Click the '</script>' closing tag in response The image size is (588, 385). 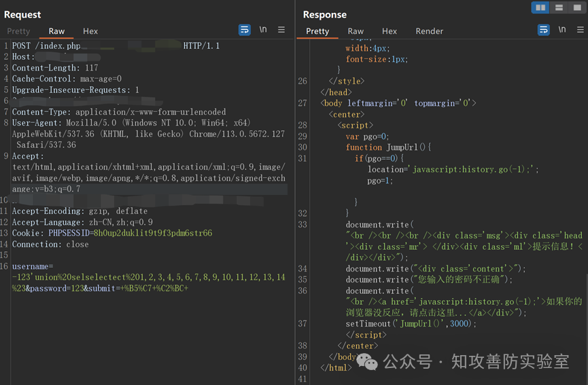[x=366, y=335]
